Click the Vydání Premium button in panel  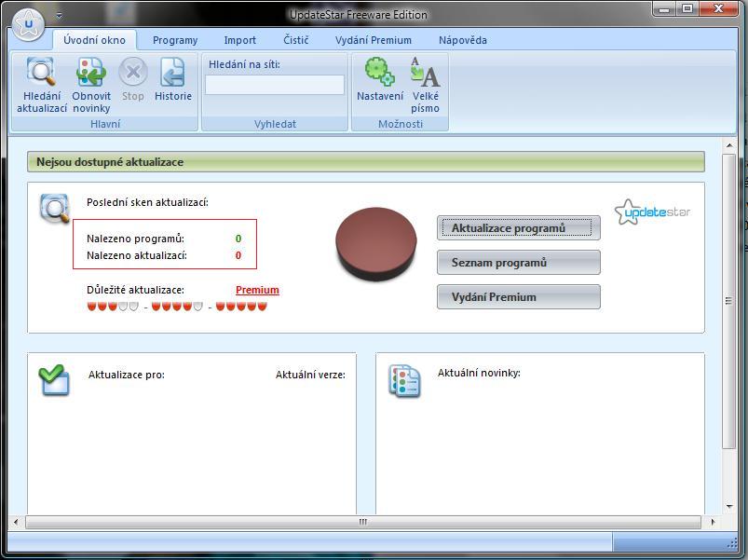519,296
